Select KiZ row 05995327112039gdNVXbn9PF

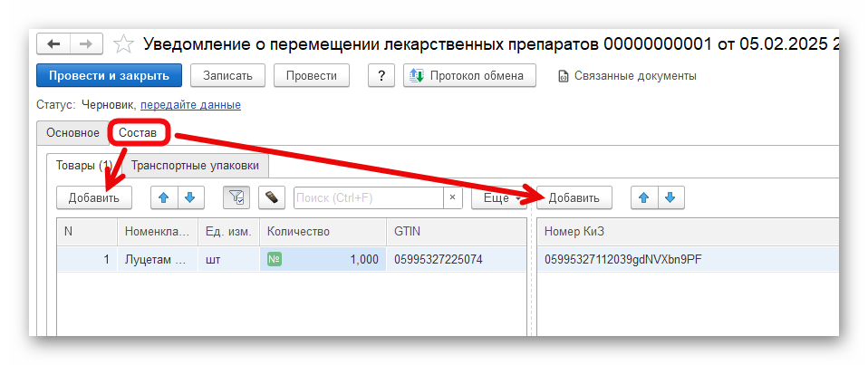pyautogui.click(x=688, y=259)
